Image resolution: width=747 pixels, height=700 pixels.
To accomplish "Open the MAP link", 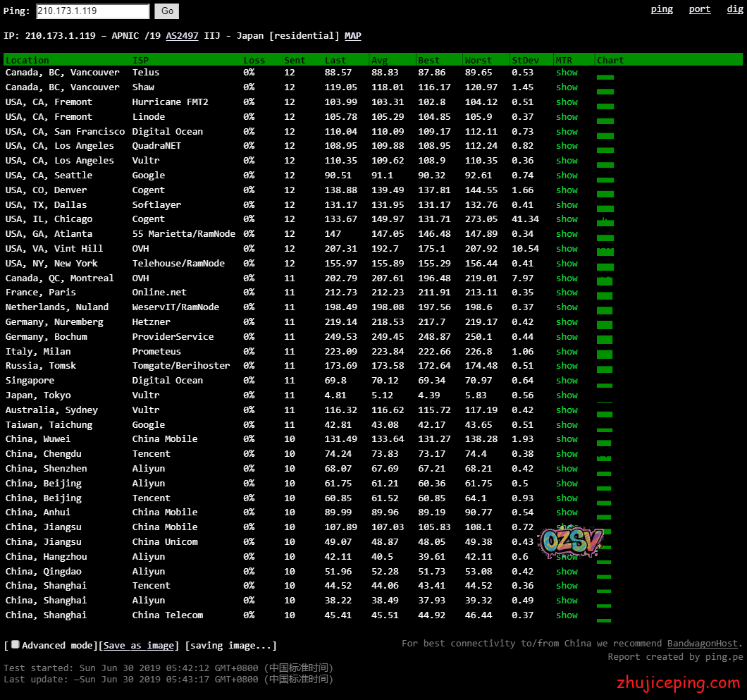I will pyautogui.click(x=352, y=36).
